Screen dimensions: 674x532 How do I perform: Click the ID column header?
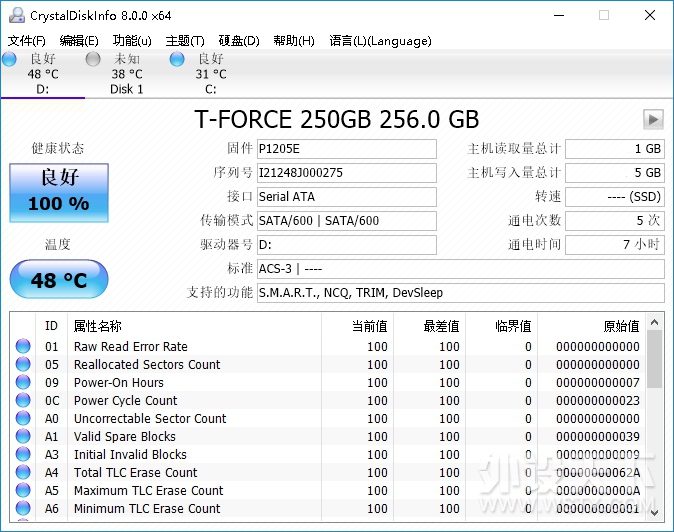(51, 326)
